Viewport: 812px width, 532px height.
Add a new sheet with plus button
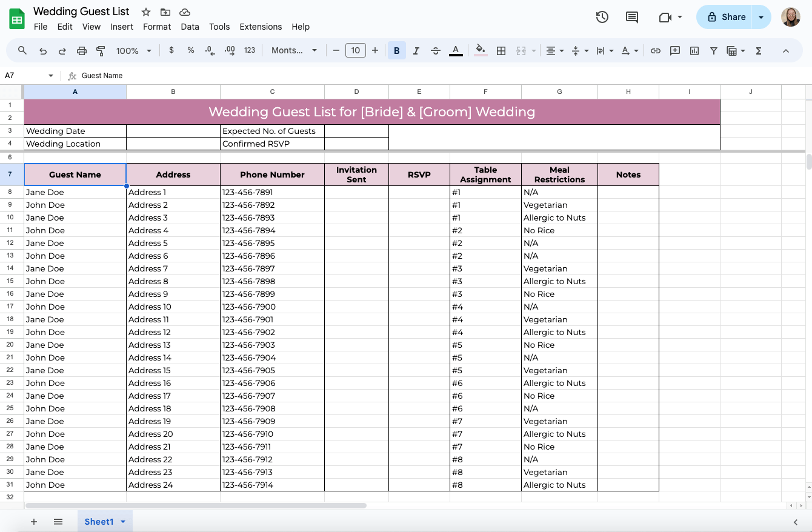pos(34,522)
